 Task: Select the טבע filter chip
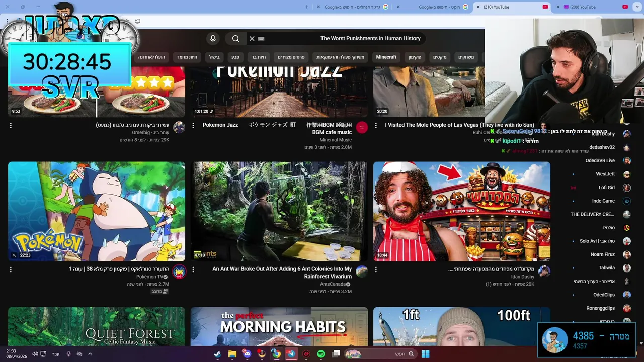pyautogui.click(x=235, y=57)
